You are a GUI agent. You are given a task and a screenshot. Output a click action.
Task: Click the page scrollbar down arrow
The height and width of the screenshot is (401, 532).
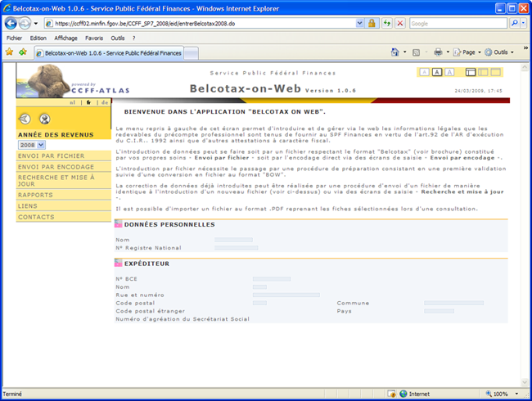[525, 382]
